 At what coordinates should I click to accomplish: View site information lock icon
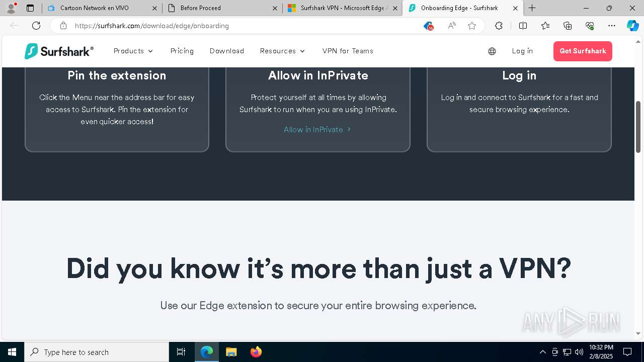63,26
